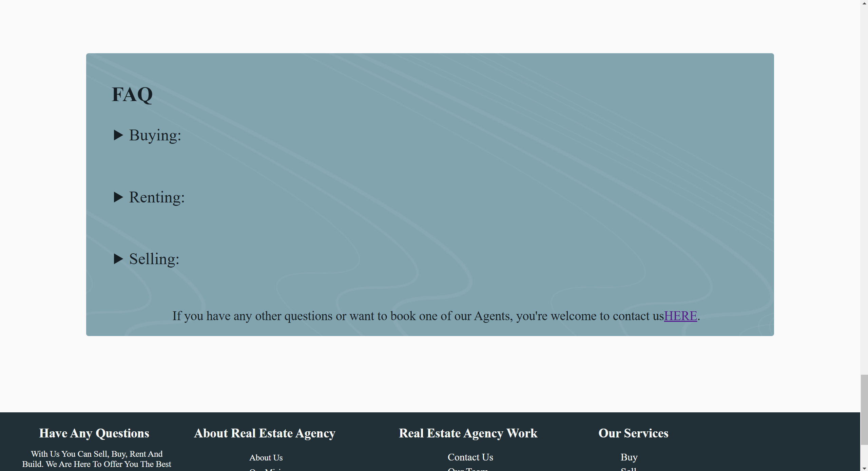The height and width of the screenshot is (471, 868).
Task: Click the "Buying:" summary text
Action: 155,135
